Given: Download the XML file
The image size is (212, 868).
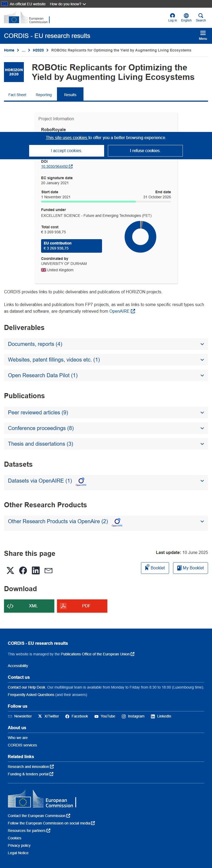Looking at the screenshot, I should point(29,606).
